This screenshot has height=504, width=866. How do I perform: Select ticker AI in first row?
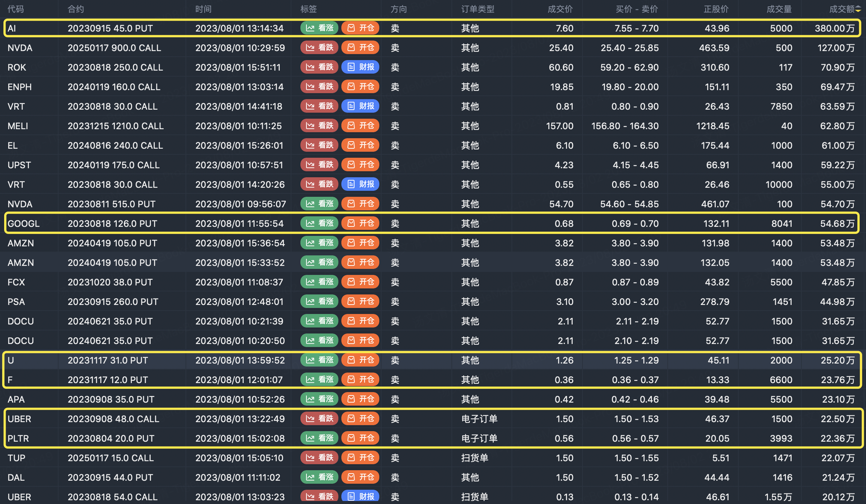(x=12, y=28)
